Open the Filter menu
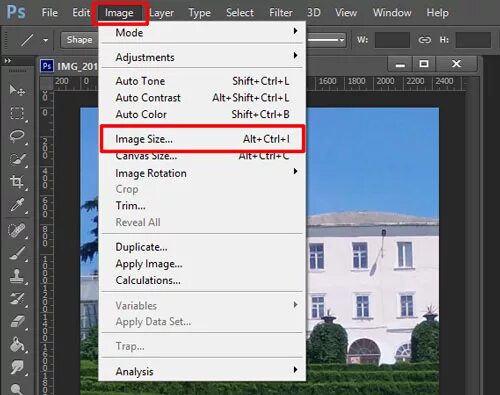Viewport: 500px width, 395px height. [281, 13]
